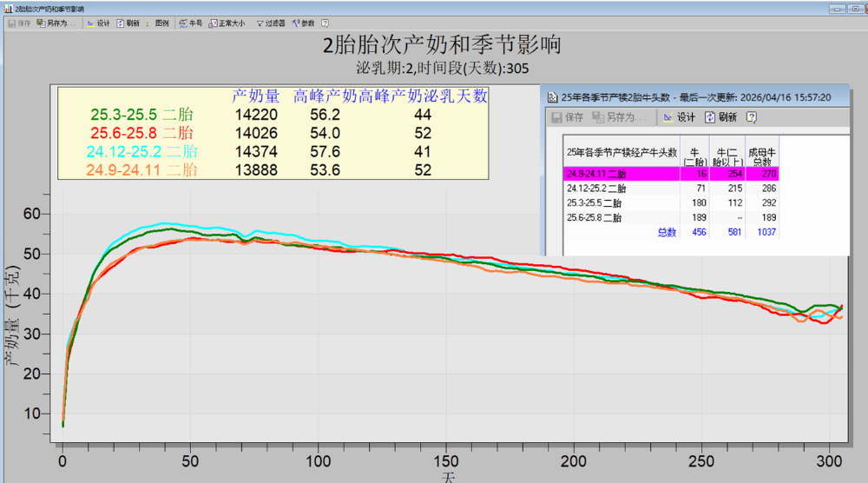868x483 pixels.
Task: Click the 牛(二胎) column header
Action: pos(694,151)
